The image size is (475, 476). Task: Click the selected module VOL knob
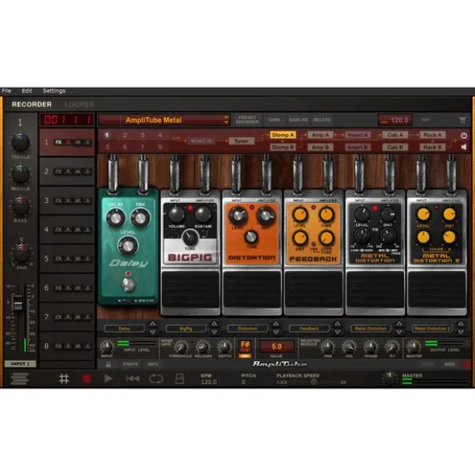349,347
